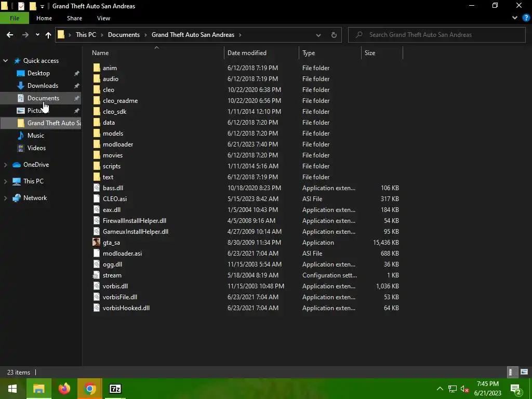
Task: Select the CLEO.asi file icon
Action: point(96,199)
